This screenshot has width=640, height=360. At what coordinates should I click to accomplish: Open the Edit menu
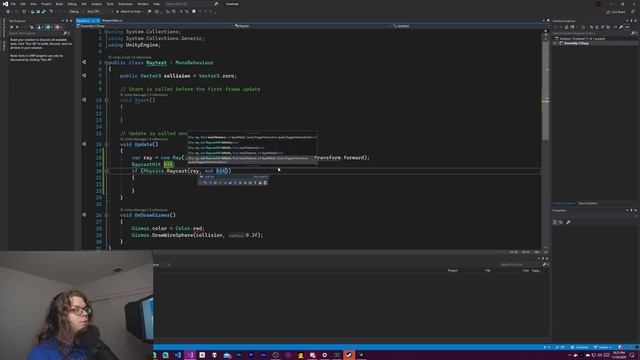23,4
